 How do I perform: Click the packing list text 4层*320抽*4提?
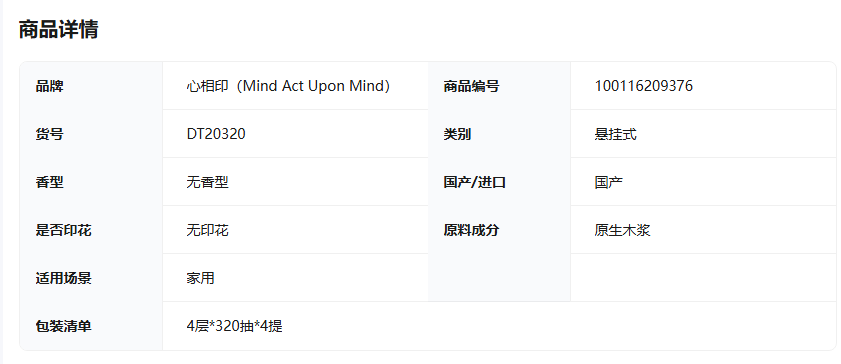[x=234, y=326]
